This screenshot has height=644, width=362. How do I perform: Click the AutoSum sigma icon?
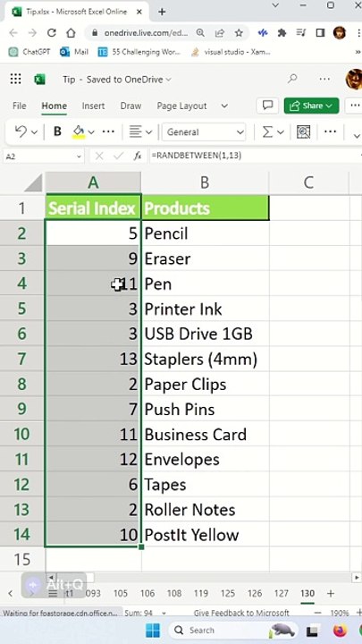click(x=267, y=131)
